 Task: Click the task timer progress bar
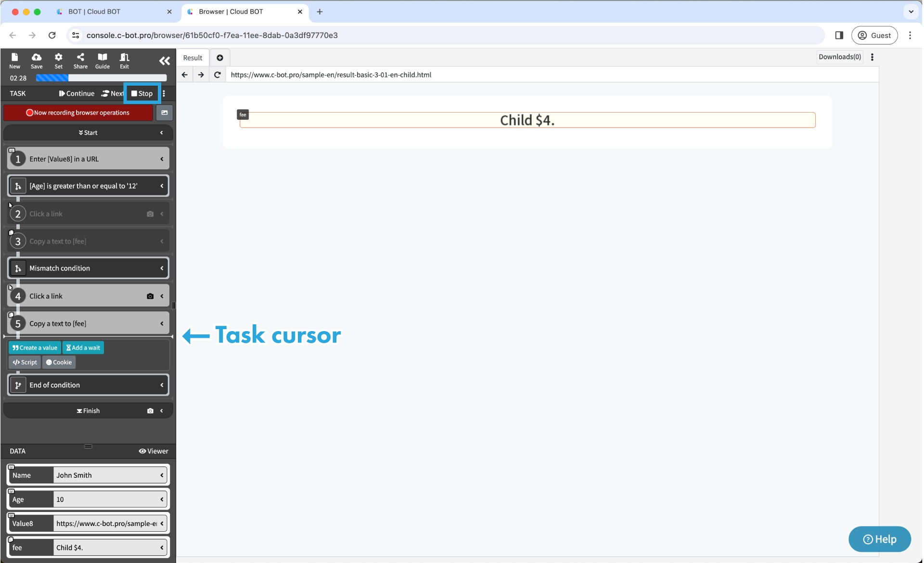click(101, 78)
